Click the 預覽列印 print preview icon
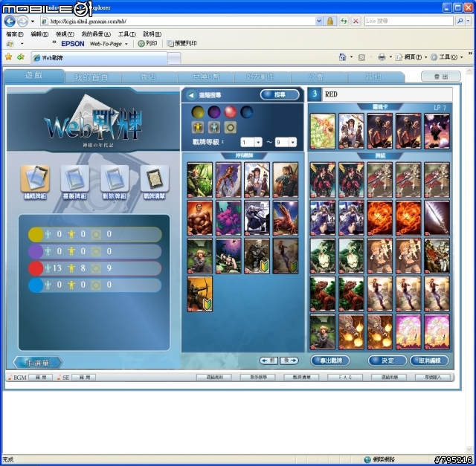The height and width of the screenshot is (466, 476). pos(170,43)
